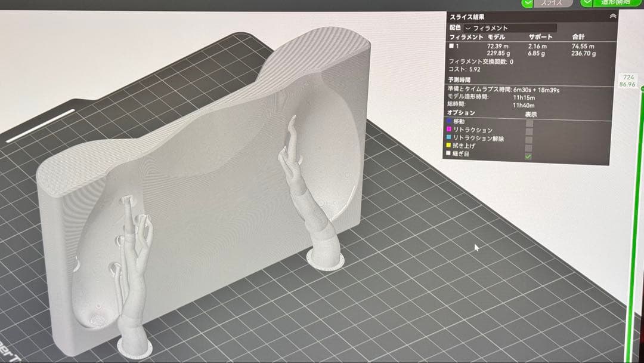This screenshot has height=363, width=644.
Task: Open the dropdown arrow beside スライス button
Action: tap(527, 3)
